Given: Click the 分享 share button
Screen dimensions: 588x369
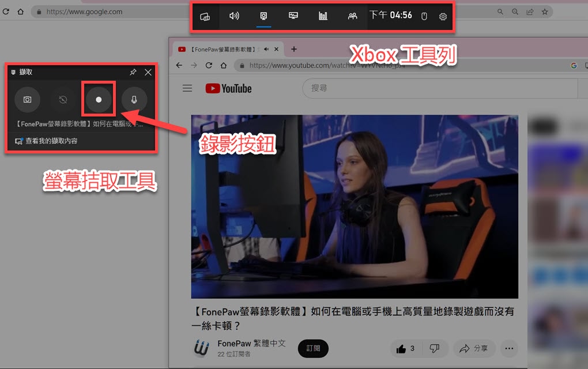Looking at the screenshot, I should pos(474,349).
